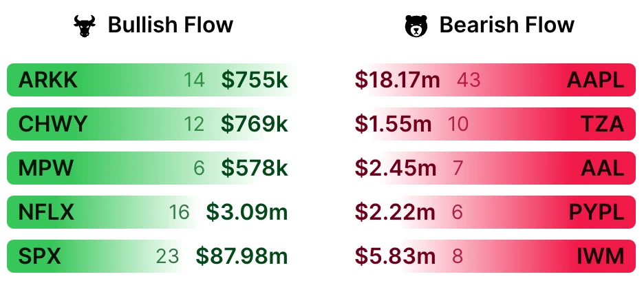Click the trade count 43 for AAPL
644x281 pixels.
click(469, 81)
